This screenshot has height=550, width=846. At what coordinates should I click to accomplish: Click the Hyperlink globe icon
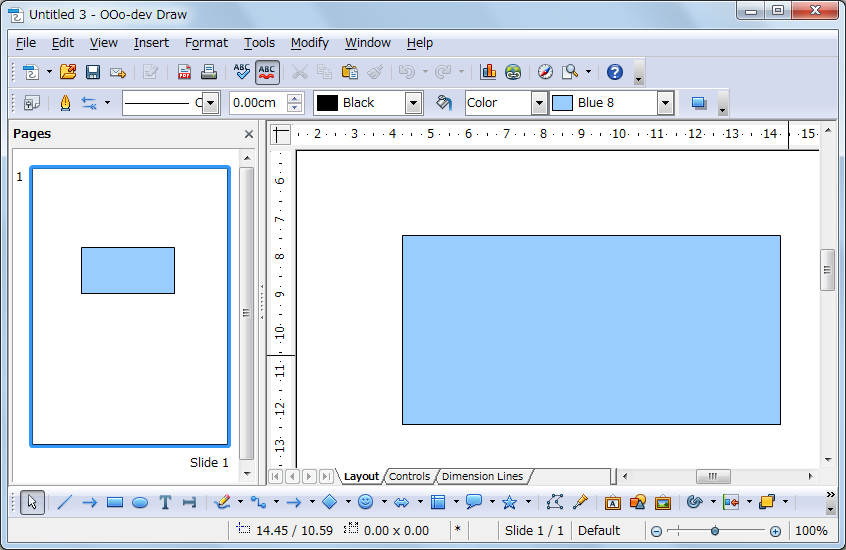pos(513,72)
